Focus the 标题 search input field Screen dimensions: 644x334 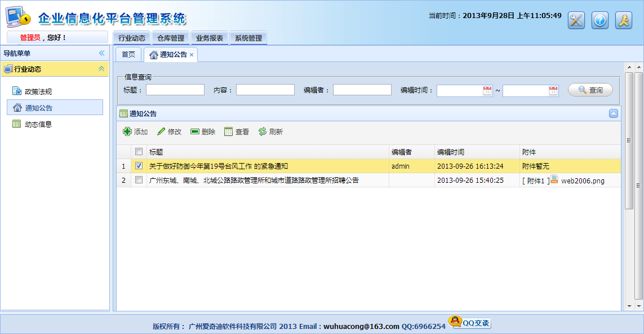pyautogui.click(x=175, y=90)
